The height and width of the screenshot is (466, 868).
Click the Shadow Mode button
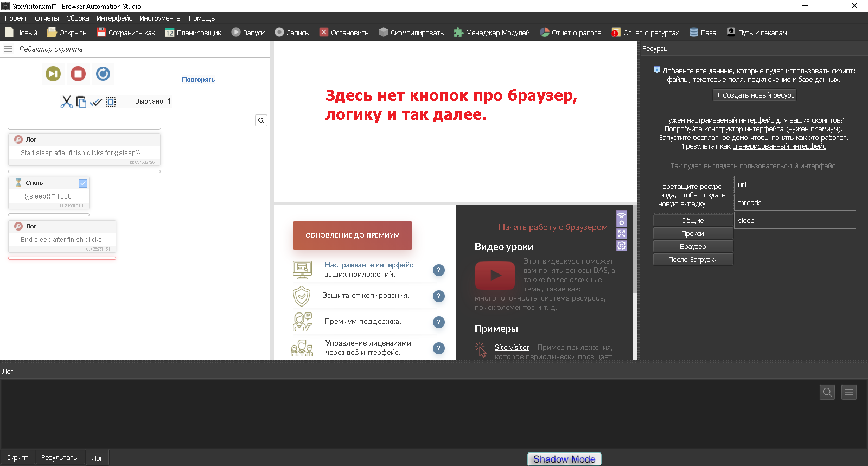tap(564, 459)
